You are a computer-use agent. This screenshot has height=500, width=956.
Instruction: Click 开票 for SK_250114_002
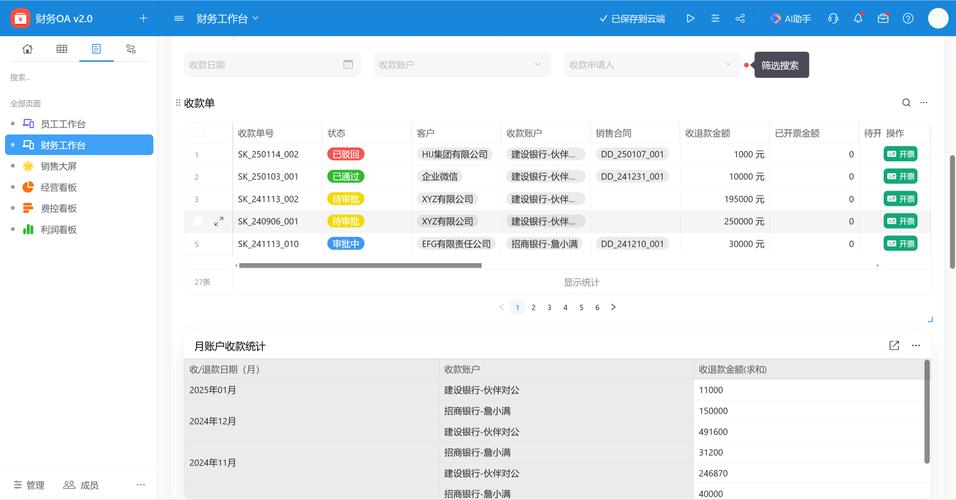(901, 154)
